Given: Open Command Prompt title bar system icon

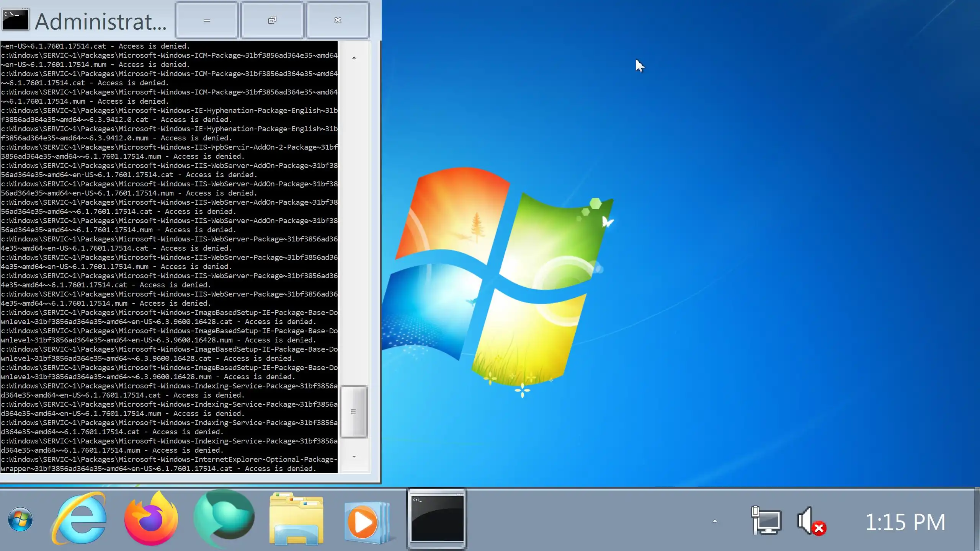Looking at the screenshot, I should tap(15, 20).
